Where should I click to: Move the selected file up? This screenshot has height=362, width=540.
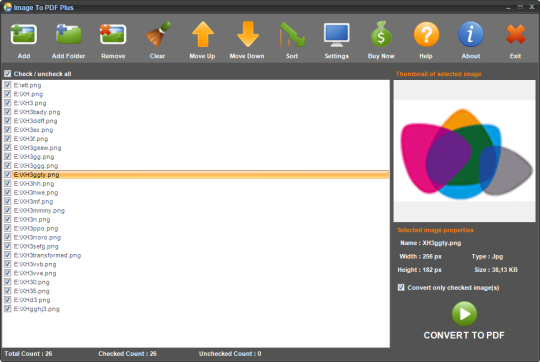click(x=202, y=34)
